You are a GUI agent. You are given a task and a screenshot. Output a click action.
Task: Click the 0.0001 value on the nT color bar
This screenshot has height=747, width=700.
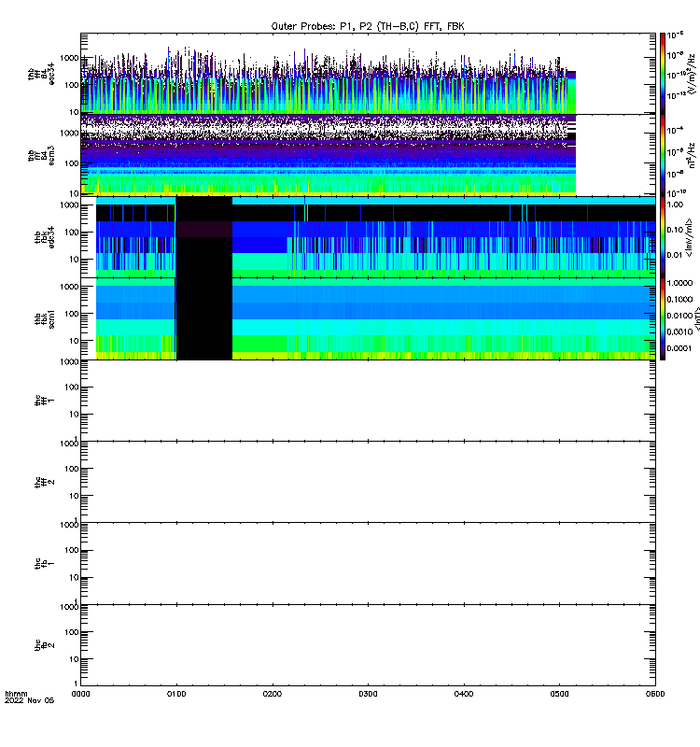pyautogui.click(x=679, y=348)
